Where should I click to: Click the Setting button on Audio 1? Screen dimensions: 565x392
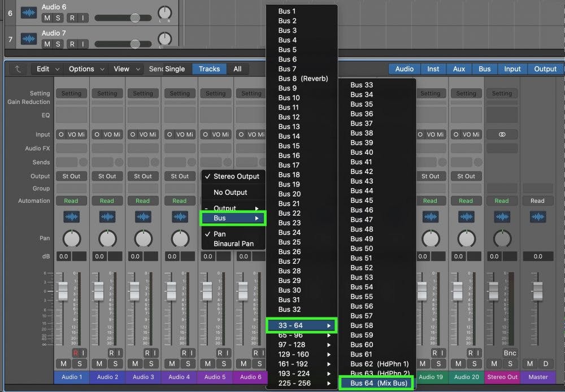click(71, 93)
